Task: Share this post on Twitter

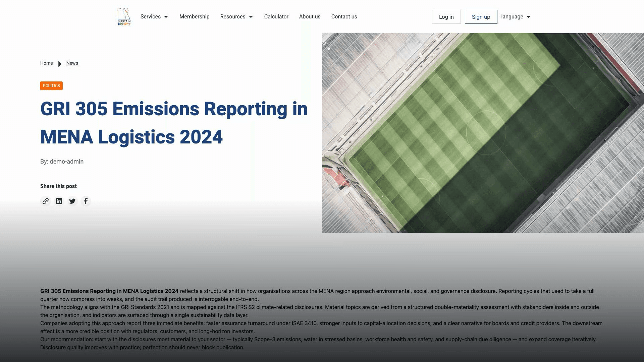Action: click(x=72, y=201)
